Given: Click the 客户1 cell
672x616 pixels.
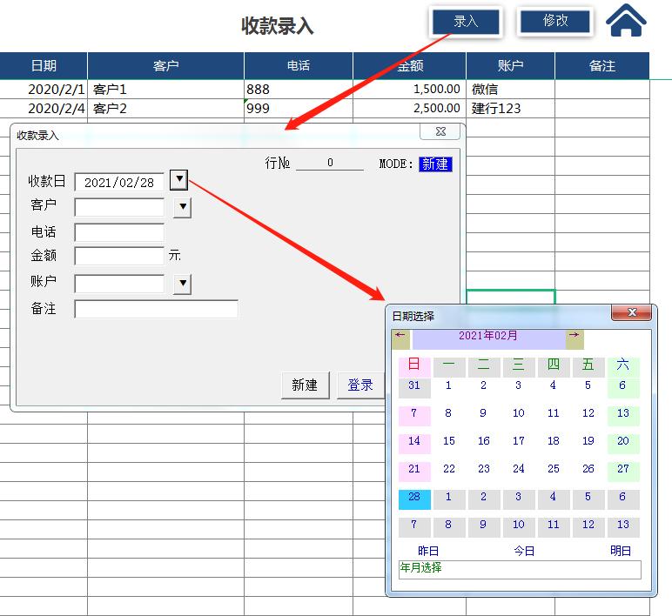Looking at the screenshot, I should point(165,89).
